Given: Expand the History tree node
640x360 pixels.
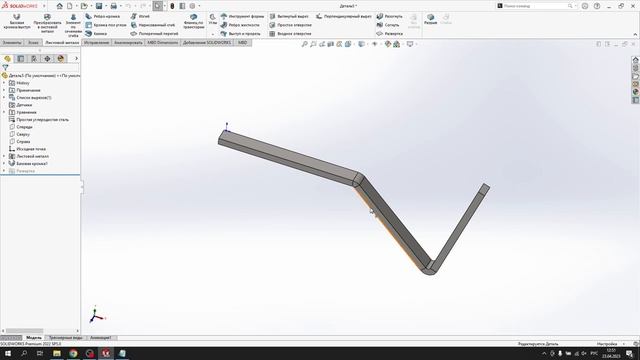Looking at the screenshot, I should 4,83.
